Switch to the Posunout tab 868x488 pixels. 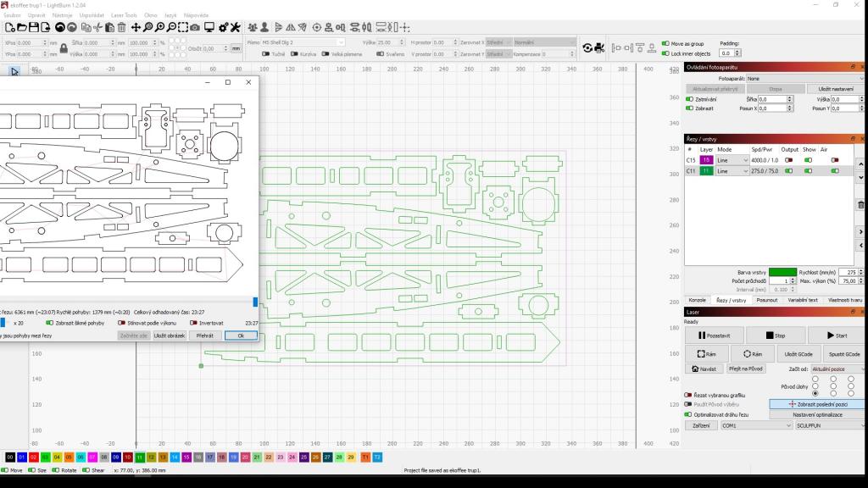[x=766, y=300]
